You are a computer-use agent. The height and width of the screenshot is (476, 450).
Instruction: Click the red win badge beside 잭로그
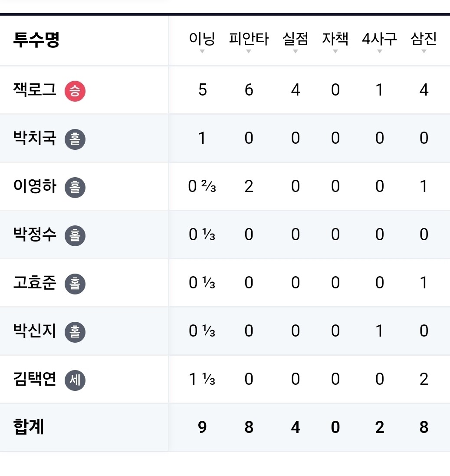[75, 91]
